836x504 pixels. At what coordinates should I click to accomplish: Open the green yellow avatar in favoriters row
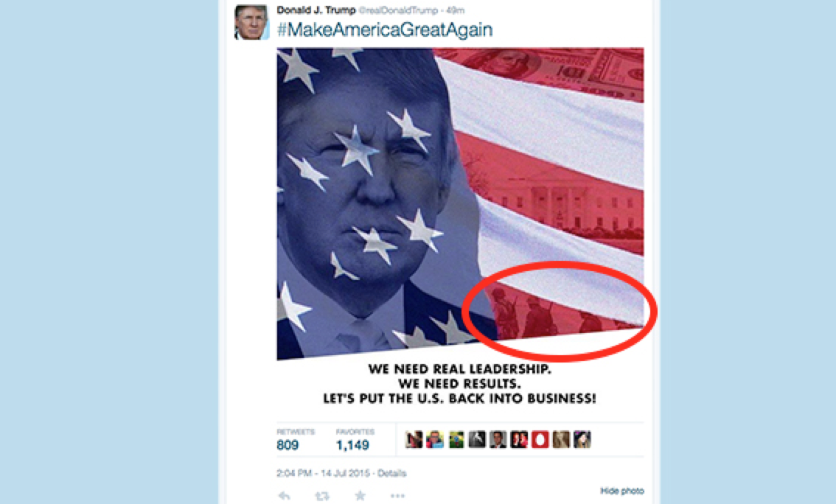[x=456, y=440]
